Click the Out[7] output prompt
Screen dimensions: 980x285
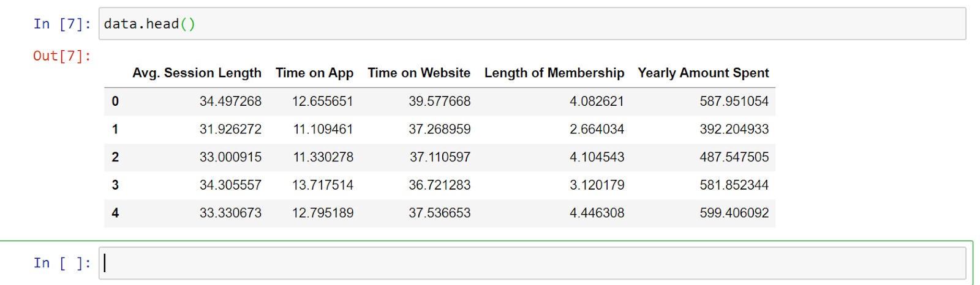[x=62, y=56]
